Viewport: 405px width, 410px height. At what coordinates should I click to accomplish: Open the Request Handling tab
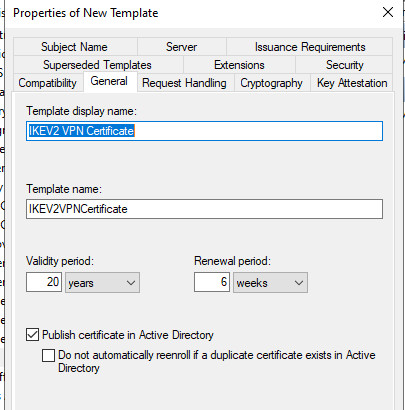click(185, 83)
